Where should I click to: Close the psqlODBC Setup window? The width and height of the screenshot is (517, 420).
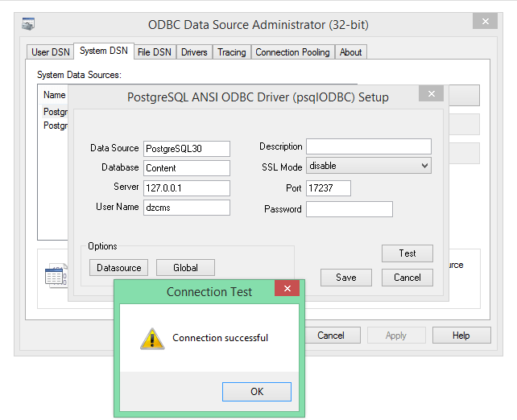tap(431, 94)
